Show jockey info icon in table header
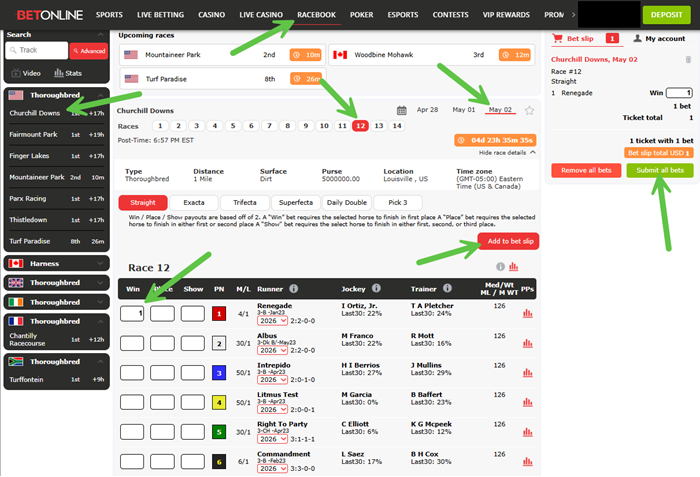Screen dimensions: 700x477 pos(376,288)
